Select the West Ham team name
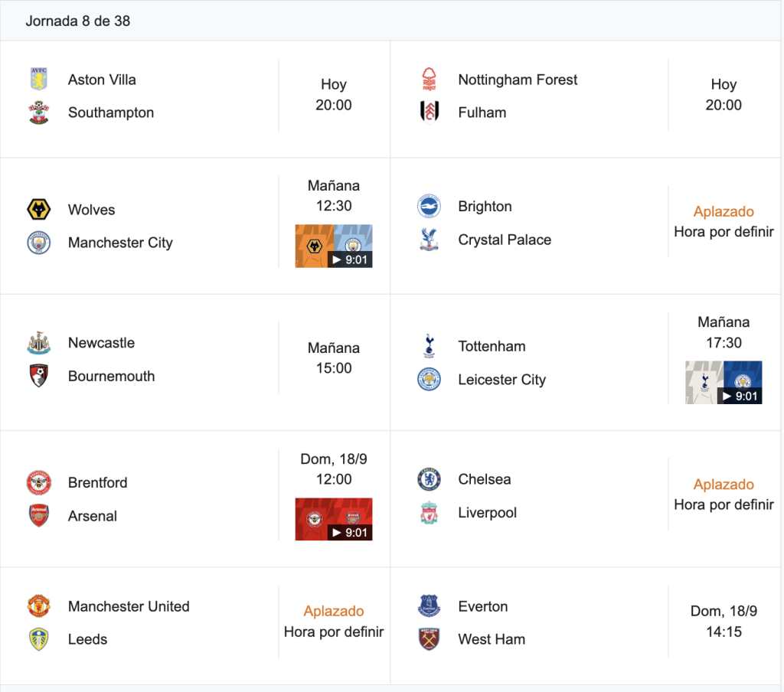This screenshot has width=784, height=692. [x=492, y=639]
